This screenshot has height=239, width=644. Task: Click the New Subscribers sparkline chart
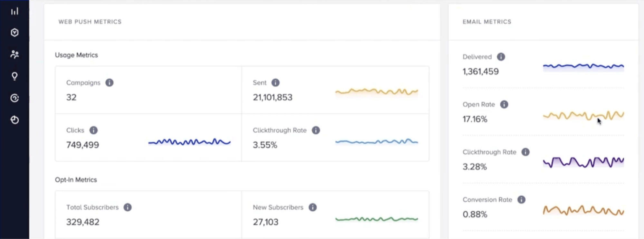pyautogui.click(x=377, y=219)
